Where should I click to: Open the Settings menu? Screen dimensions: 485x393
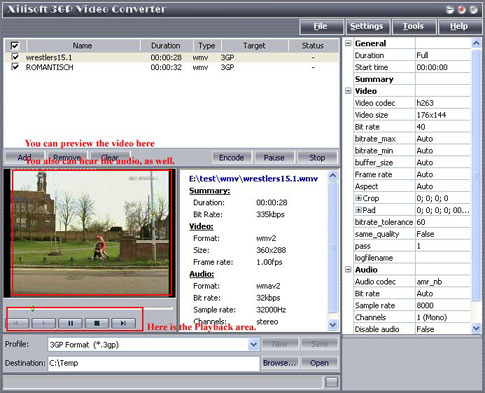tap(367, 26)
